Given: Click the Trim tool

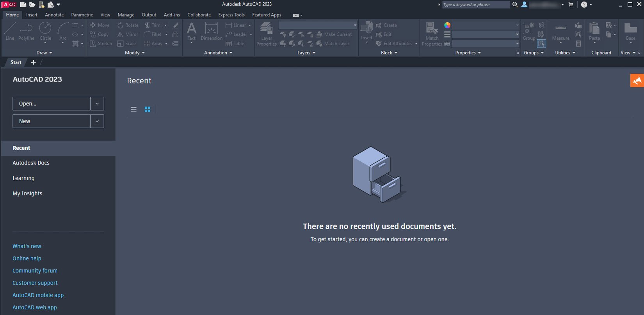Looking at the screenshot, I should pyautogui.click(x=152, y=25).
